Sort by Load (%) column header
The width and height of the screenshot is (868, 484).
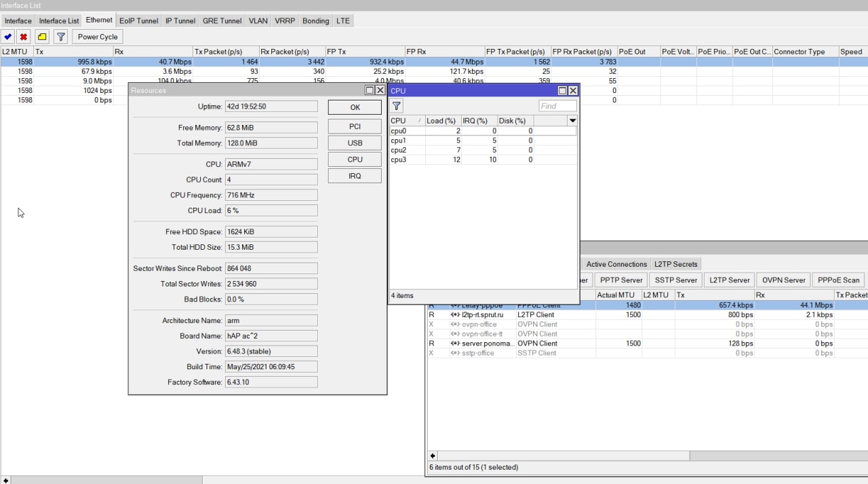tap(442, 121)
